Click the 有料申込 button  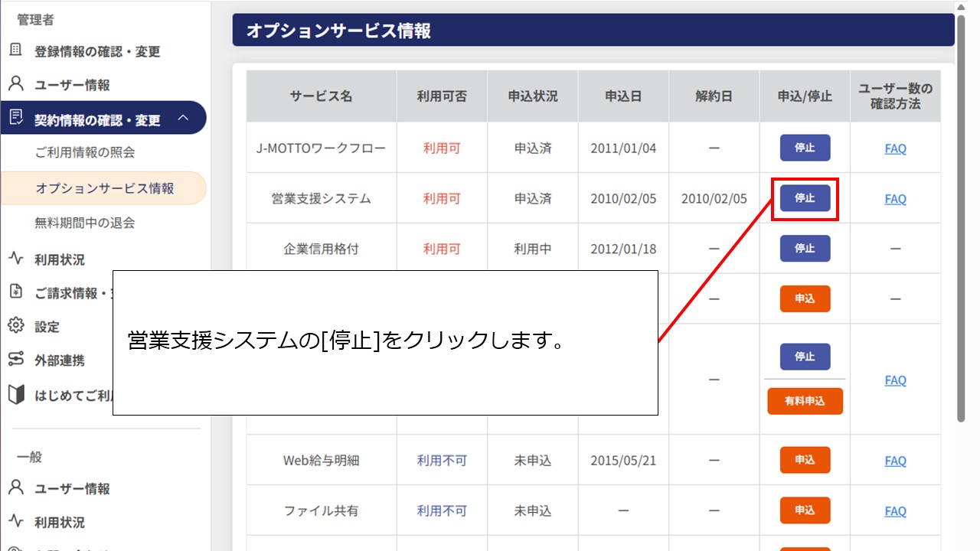click(805, 401)
